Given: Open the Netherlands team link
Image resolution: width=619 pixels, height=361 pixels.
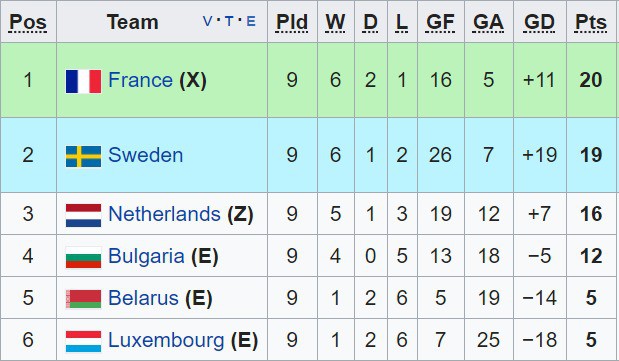Looking at the screenshot, I should point(164,214).
